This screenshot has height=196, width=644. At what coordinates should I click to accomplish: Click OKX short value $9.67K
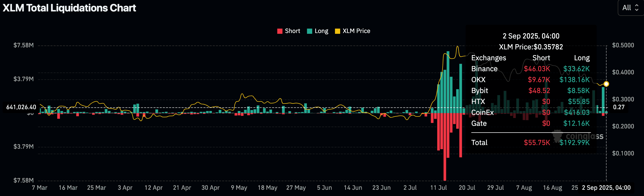(x=539, y=80)
